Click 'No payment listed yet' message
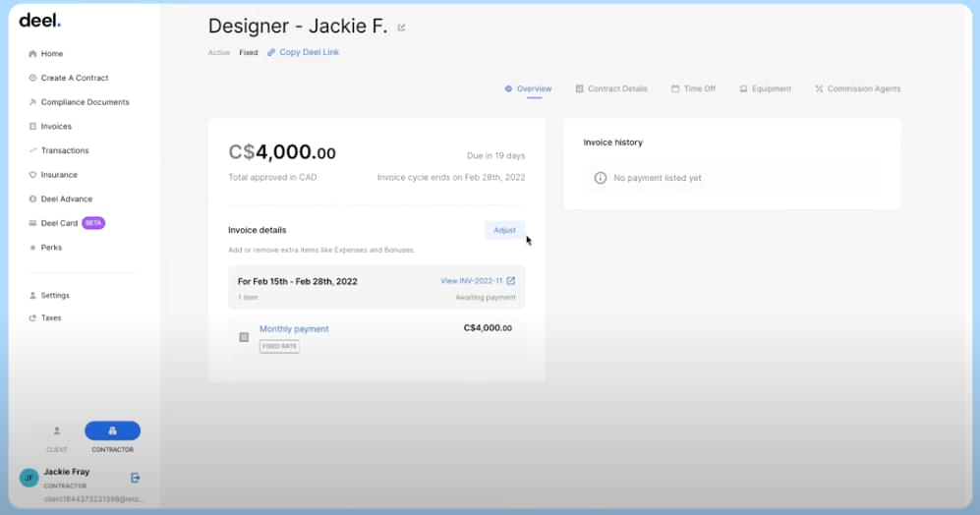This screenshot has height=515, width=980. point(658,178)
